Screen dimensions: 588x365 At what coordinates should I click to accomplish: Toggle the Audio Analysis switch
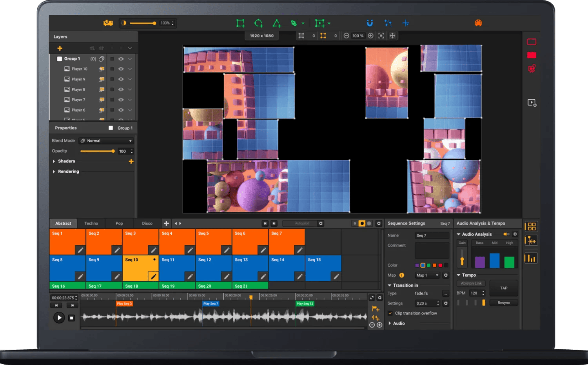tap(506, 234)
